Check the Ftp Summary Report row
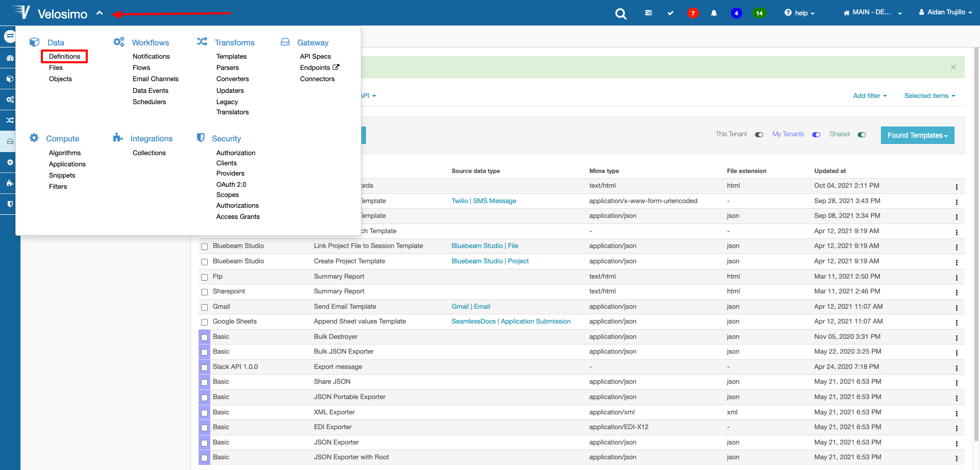Screen dimensions: 980x470 [x=204, y=277]
